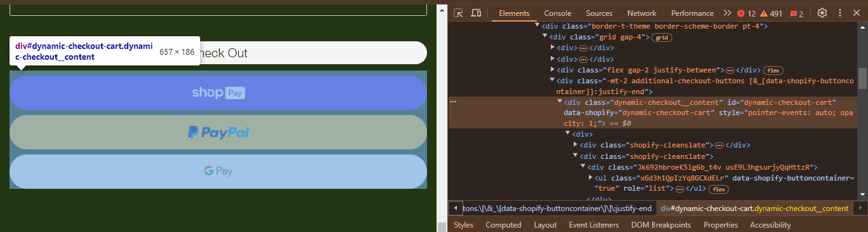The width and height of the screenshot is (868, 232).
Task: Toggle the device toolbar icon
Action: pyautogui.click(x=476, y=13)
